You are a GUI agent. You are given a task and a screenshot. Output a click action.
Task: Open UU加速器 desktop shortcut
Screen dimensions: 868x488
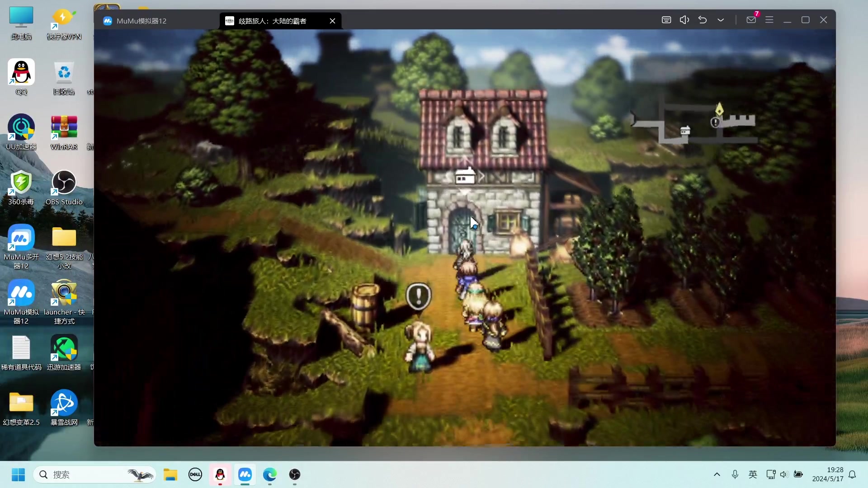coord(21,133)
